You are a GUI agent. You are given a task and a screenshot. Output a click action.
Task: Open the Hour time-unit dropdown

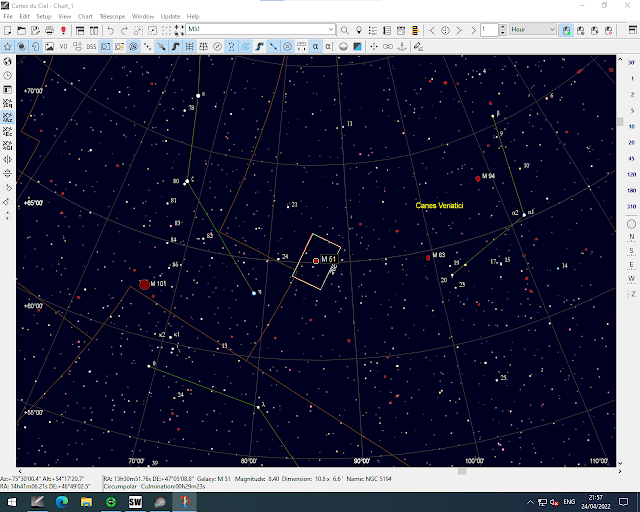[533, 29]
